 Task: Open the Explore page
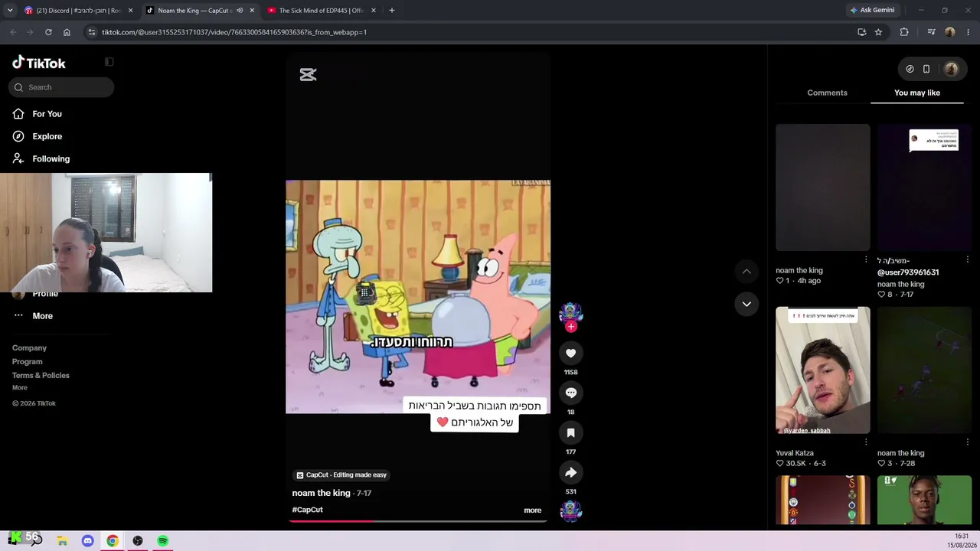(x=47, y=136)
